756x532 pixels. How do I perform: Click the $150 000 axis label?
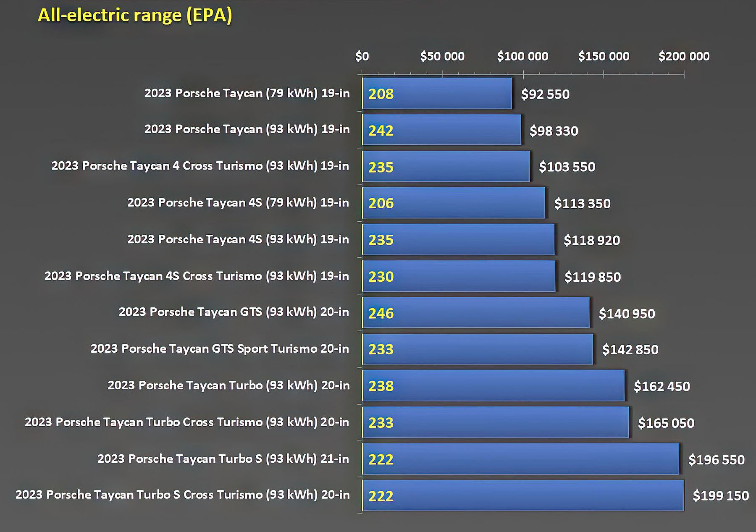604,56
